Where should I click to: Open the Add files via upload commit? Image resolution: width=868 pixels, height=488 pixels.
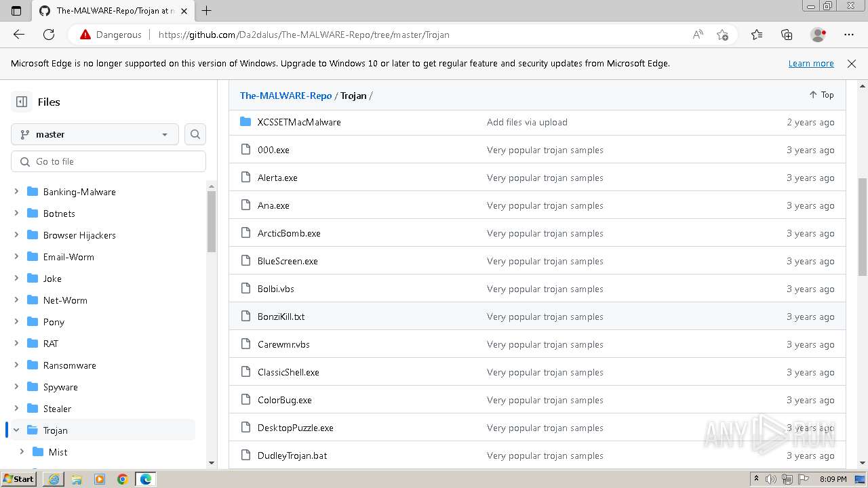527,122
